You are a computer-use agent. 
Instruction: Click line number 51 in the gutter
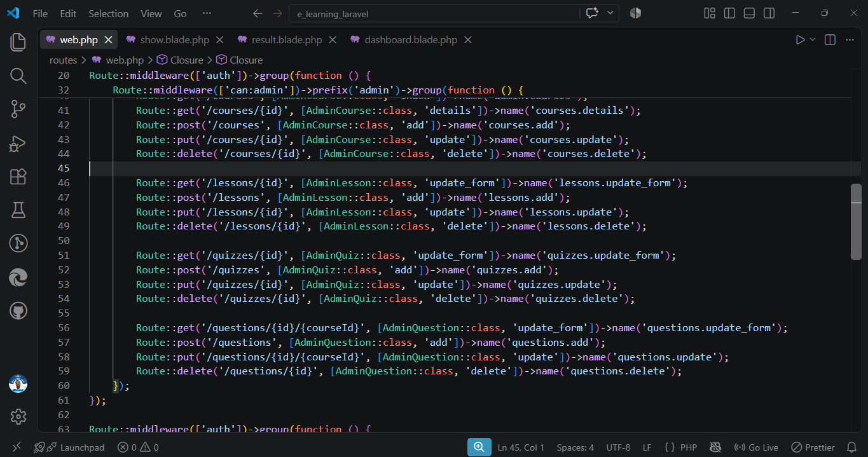pos(64,256)
